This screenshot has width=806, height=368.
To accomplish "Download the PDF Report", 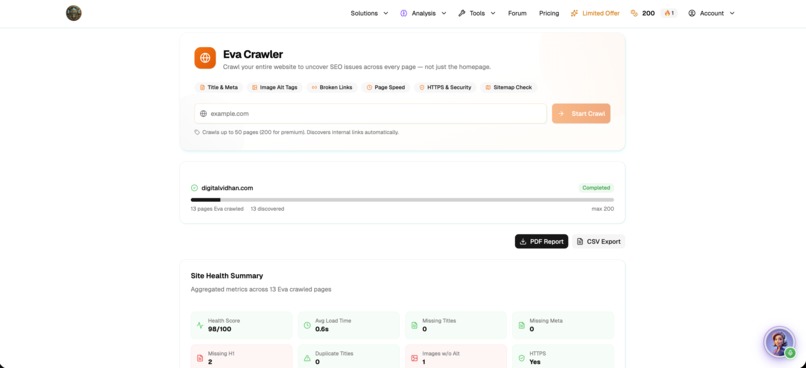I will coord(541,242).
